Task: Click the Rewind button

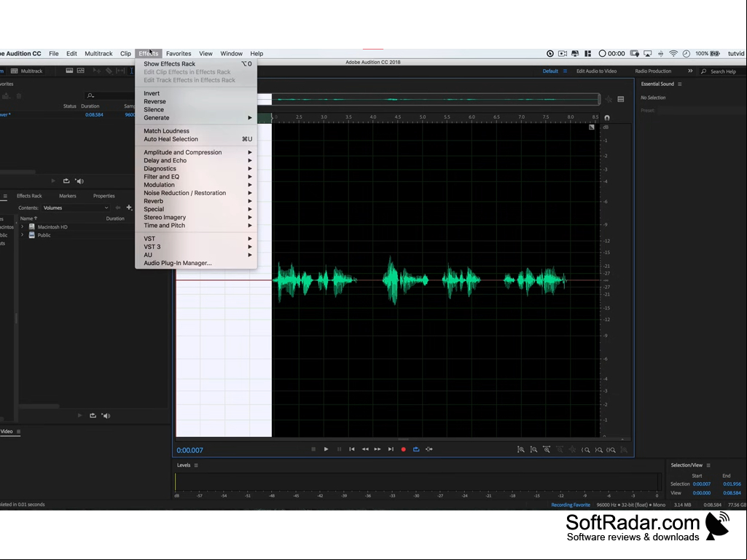Action: [365, 449]
